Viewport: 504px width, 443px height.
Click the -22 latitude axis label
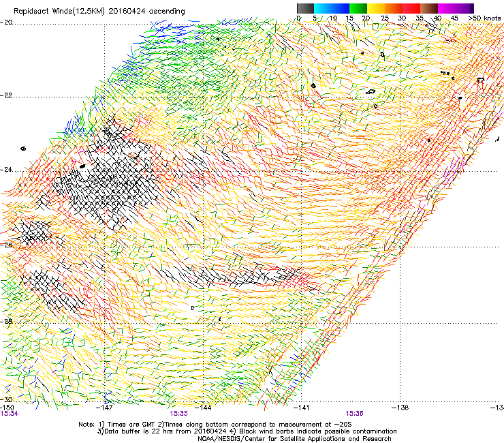(x=7, y=95)
